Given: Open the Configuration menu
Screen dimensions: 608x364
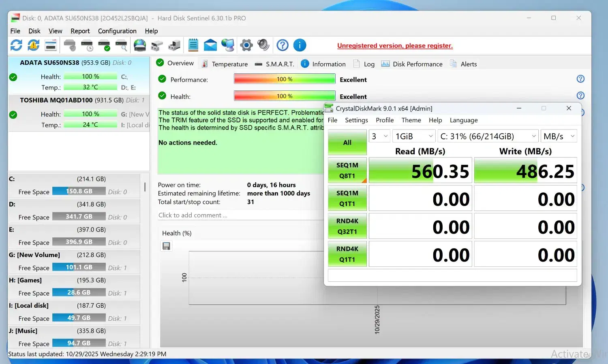Looking at the screenshot, I should (x=117, y=31).
